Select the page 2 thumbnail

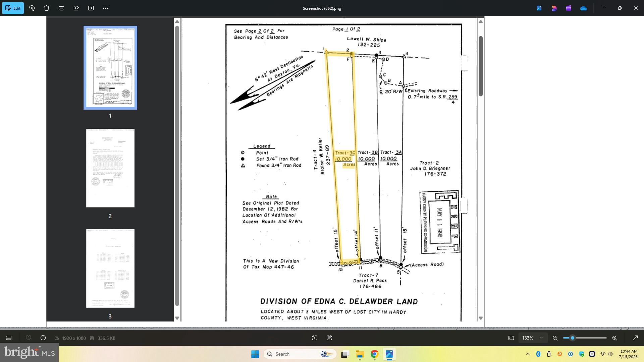point(110,168)
